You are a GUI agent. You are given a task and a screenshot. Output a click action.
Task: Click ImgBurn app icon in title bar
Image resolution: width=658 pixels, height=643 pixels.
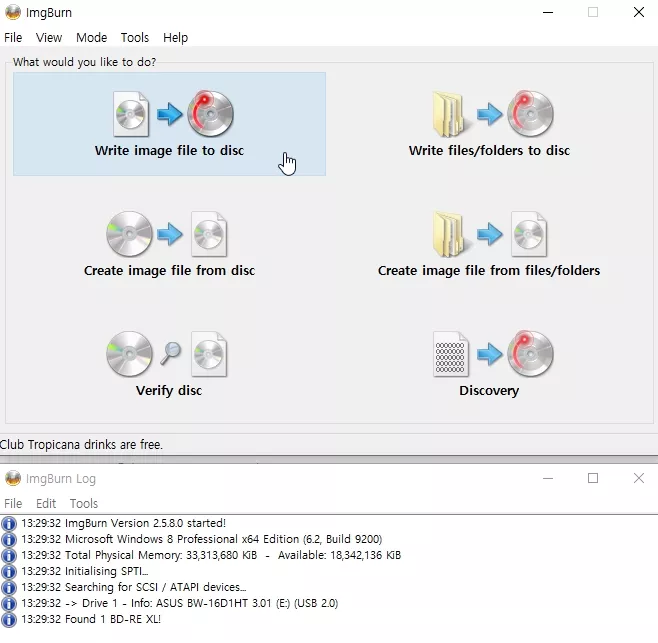(x=13, y=12)
